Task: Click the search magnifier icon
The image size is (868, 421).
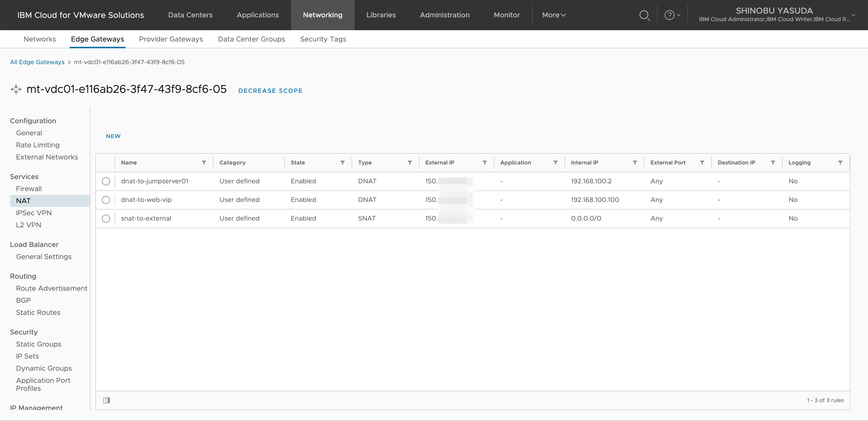Action: pyautogui.click(x=644, y=15)
